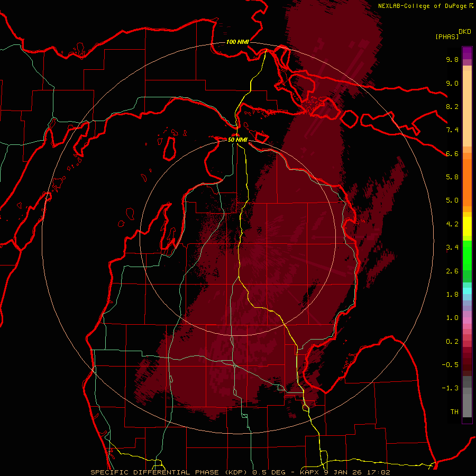Click the 2.6 value on color scale
This screenshot has height=476, width=476.
[x=452, y=271]
